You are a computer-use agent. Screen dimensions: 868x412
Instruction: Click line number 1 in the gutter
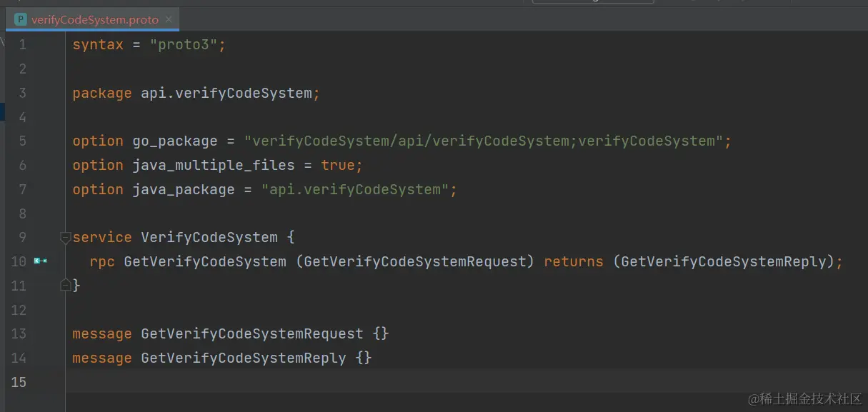[x=22, y=44]
